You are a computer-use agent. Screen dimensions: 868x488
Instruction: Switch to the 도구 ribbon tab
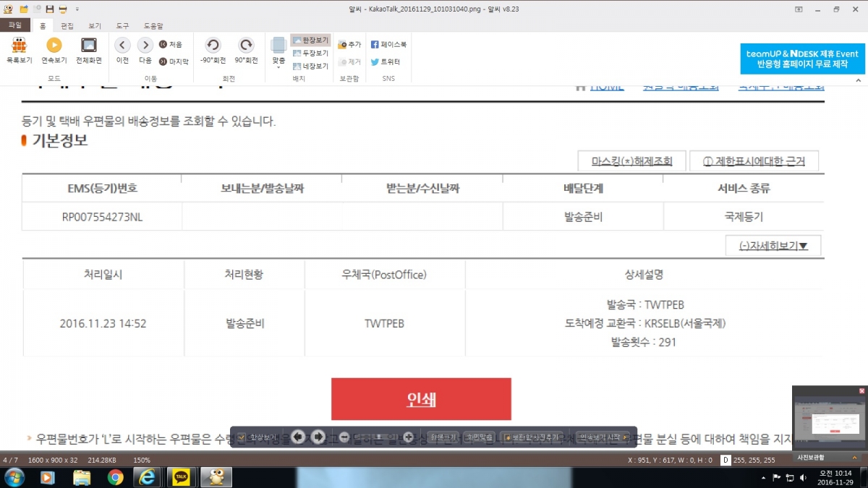click(122, 25)
